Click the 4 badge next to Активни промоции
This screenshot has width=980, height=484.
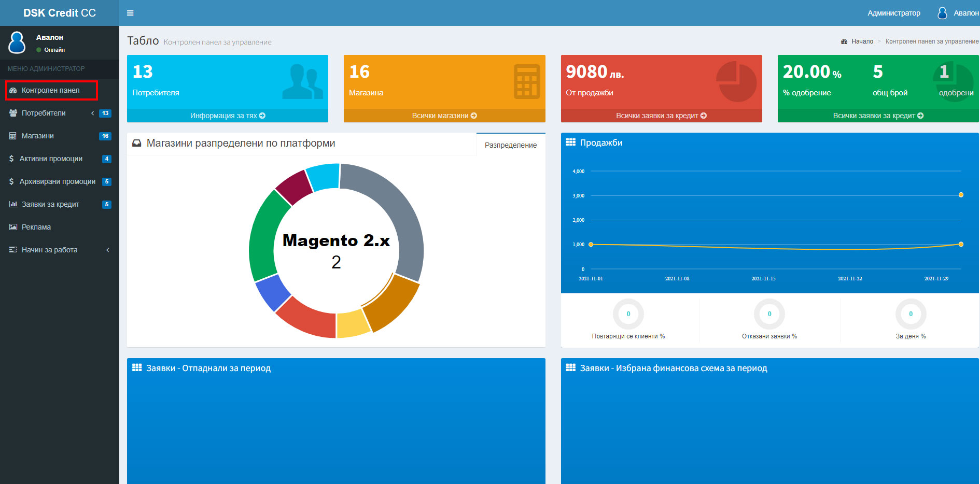tap(106, 159)
